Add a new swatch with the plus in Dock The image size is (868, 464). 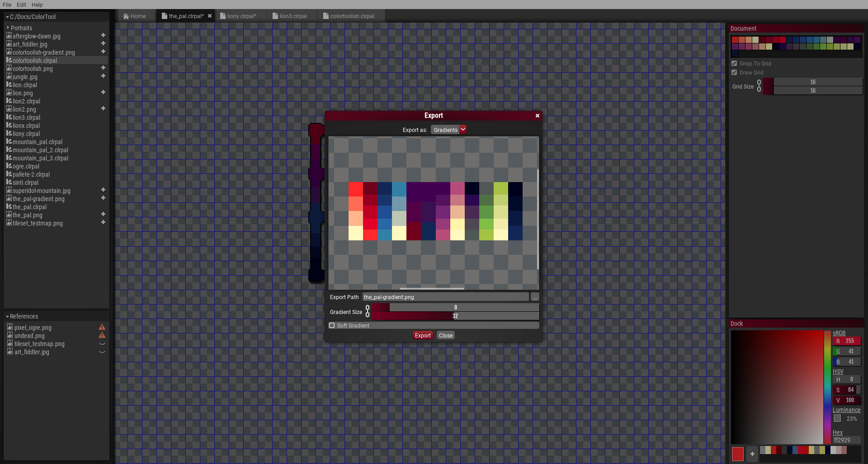[752, 454]
